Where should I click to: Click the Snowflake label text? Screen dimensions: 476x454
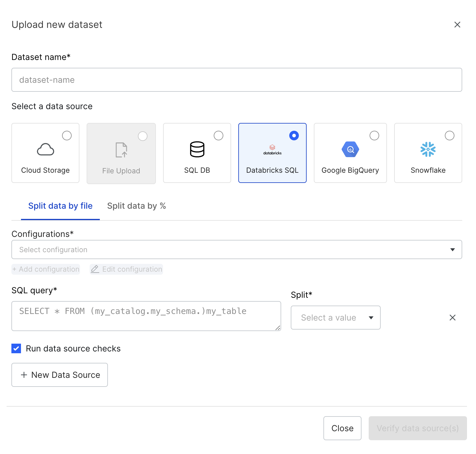[428, 170]
